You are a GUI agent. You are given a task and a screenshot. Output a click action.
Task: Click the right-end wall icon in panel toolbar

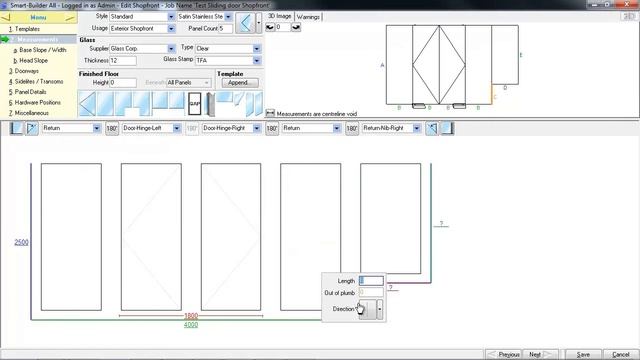[x=447, y=128]
